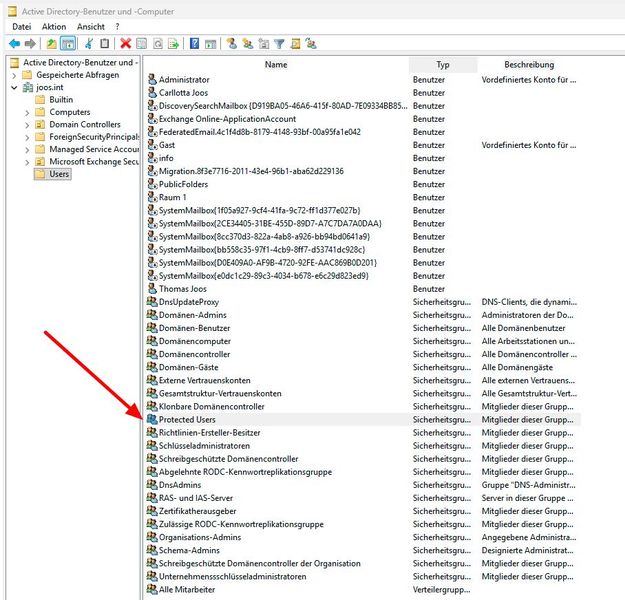Toggle the console tree pane button
Image resolution: width=625 pixels, height=600 pixels.
(68, 43)
